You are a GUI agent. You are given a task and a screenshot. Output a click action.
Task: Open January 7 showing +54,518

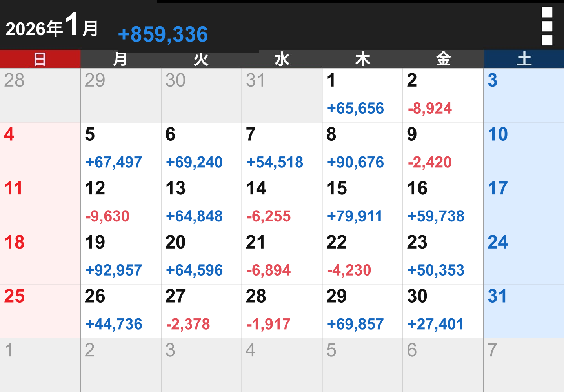click(282, 149)
